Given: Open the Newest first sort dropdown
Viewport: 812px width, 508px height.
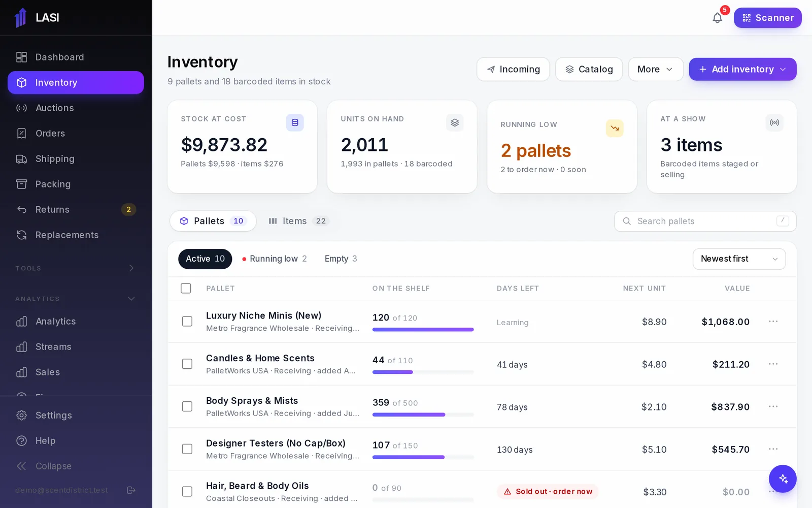Looking at the screenshot, I should 739,259.
